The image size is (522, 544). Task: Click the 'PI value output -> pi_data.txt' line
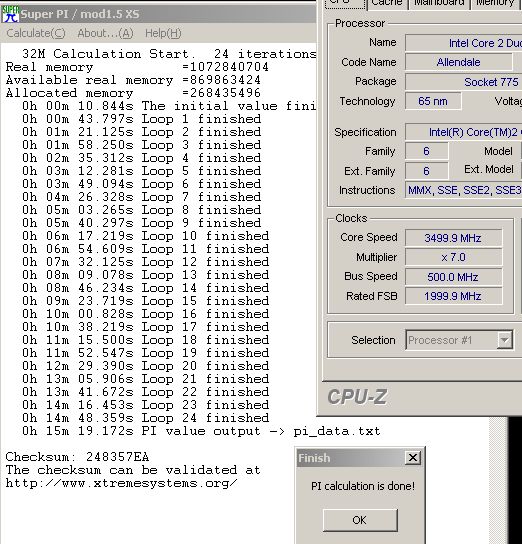(x=201, y=431)
